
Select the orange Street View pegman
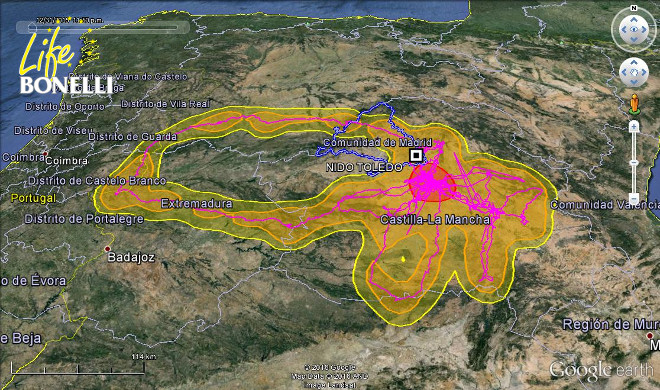tap(634, 103)
